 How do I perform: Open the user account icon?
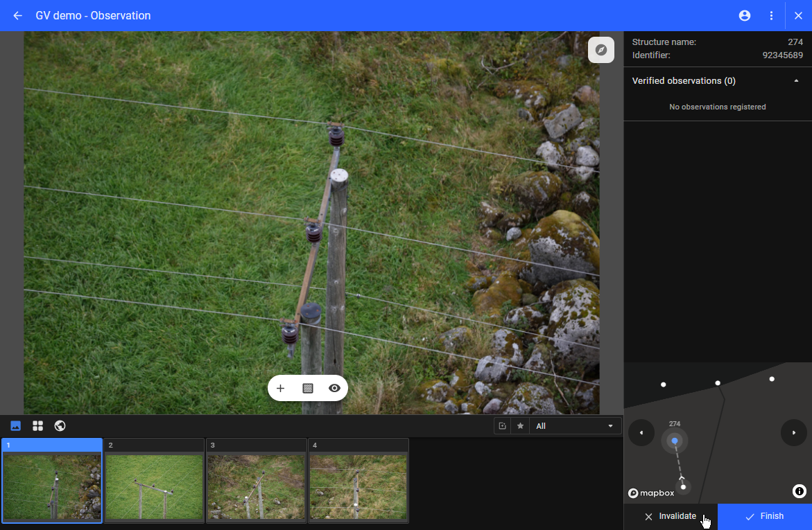[745, 15]
